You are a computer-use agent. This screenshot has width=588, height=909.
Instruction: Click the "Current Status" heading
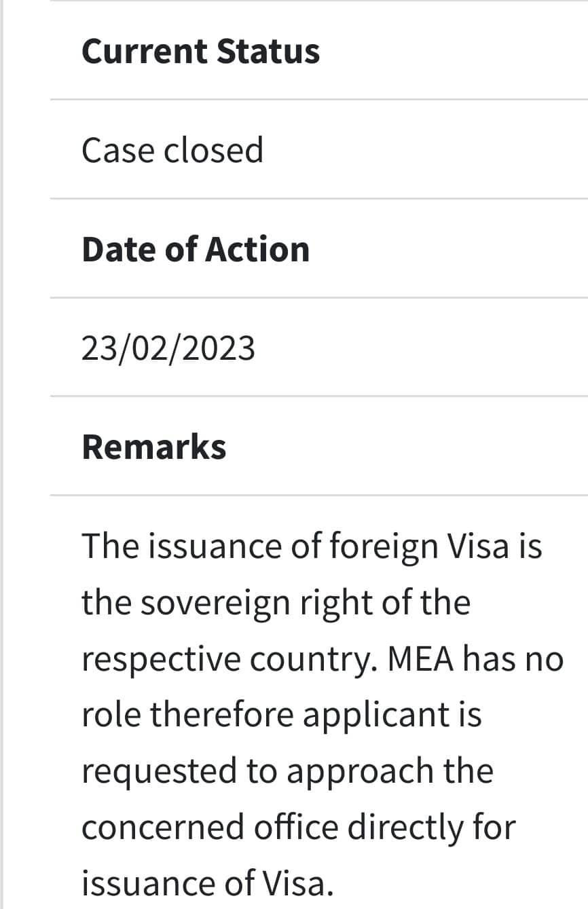(200, 52)
